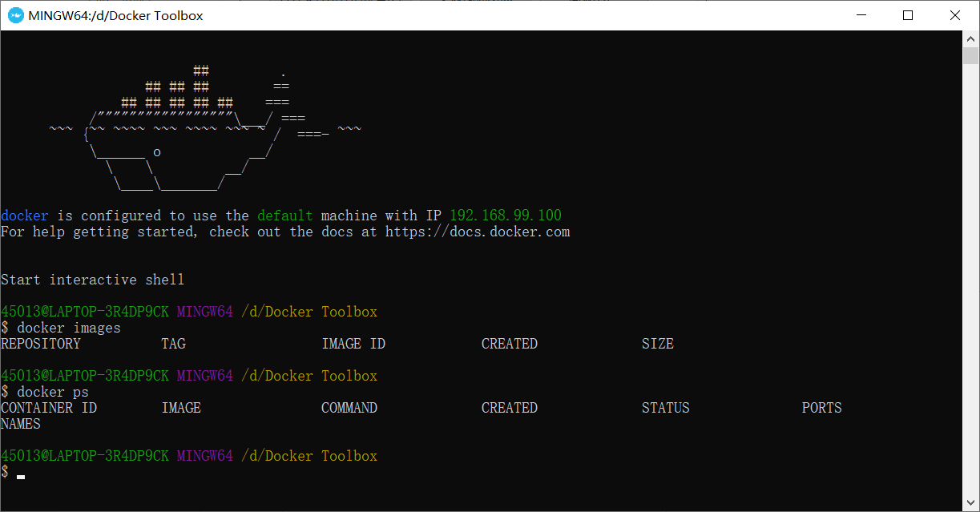The image size is (980, 512).
Task: Click the scrollbar down arrow
Action: [972, 504]
